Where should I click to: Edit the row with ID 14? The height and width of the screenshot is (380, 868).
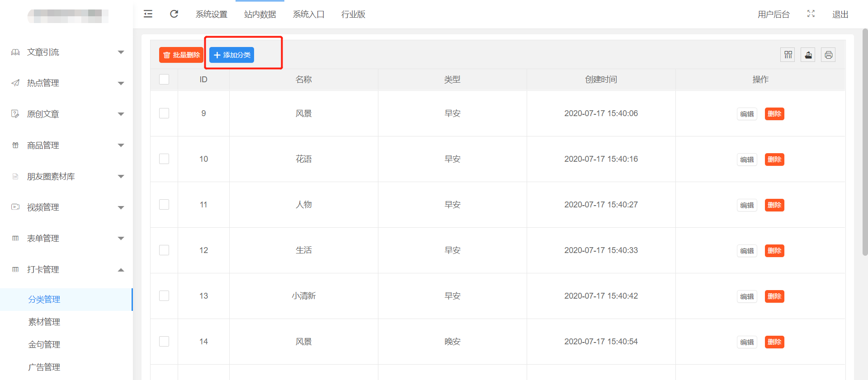tap(747, 342)
